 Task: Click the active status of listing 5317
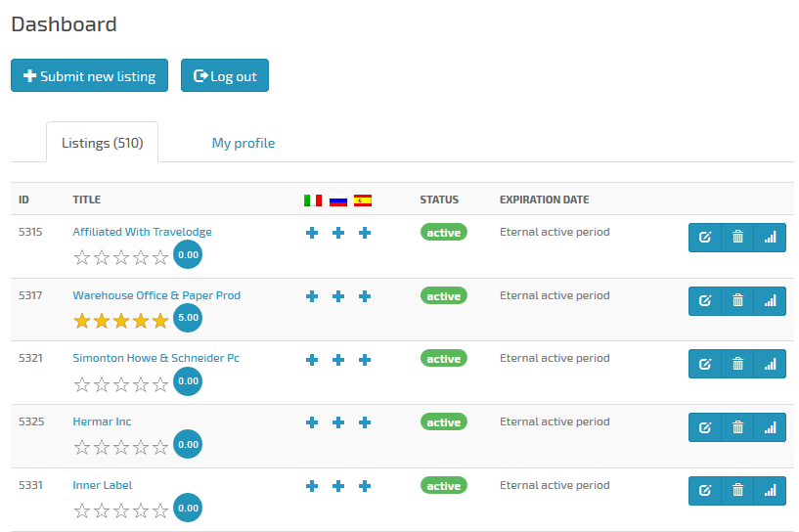(444, 296)
